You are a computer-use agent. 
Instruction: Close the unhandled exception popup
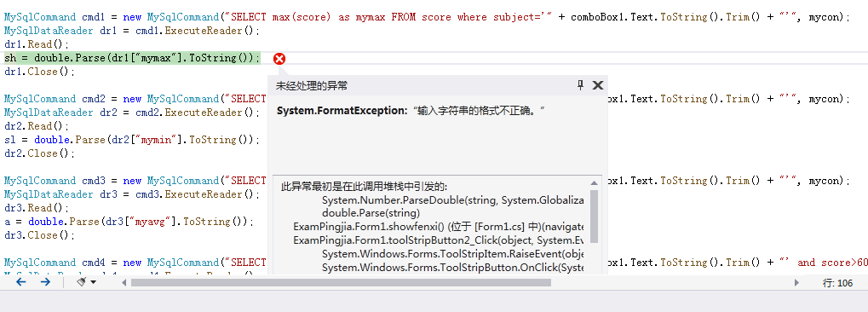[x=597, y=84]
